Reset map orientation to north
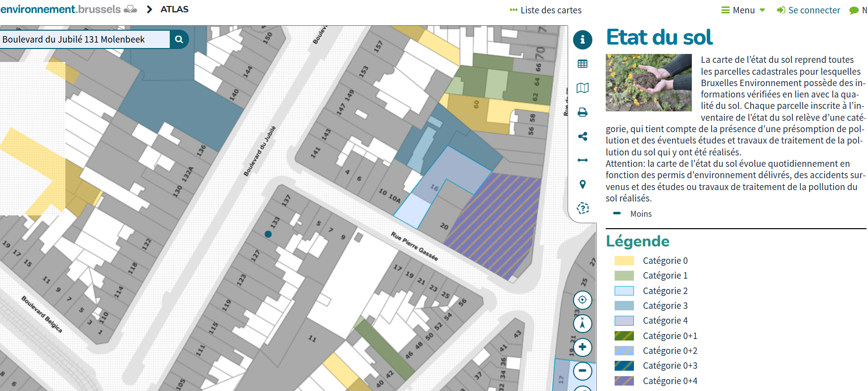 click(582, 324)
